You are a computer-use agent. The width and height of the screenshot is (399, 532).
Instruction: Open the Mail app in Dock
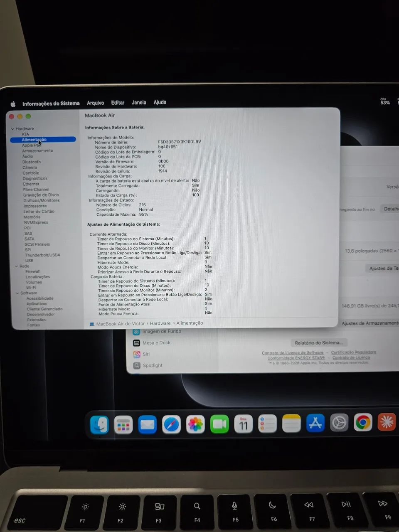(x=147, y=424)
